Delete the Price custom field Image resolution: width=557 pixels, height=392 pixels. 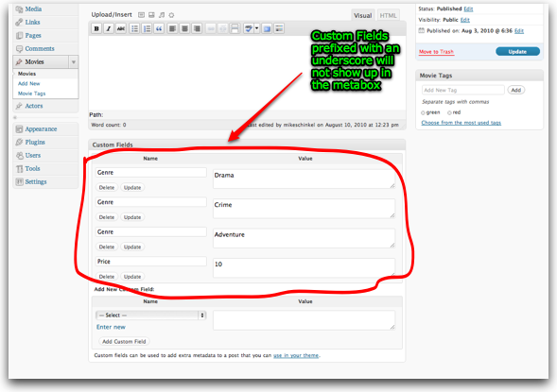(107, 277)
